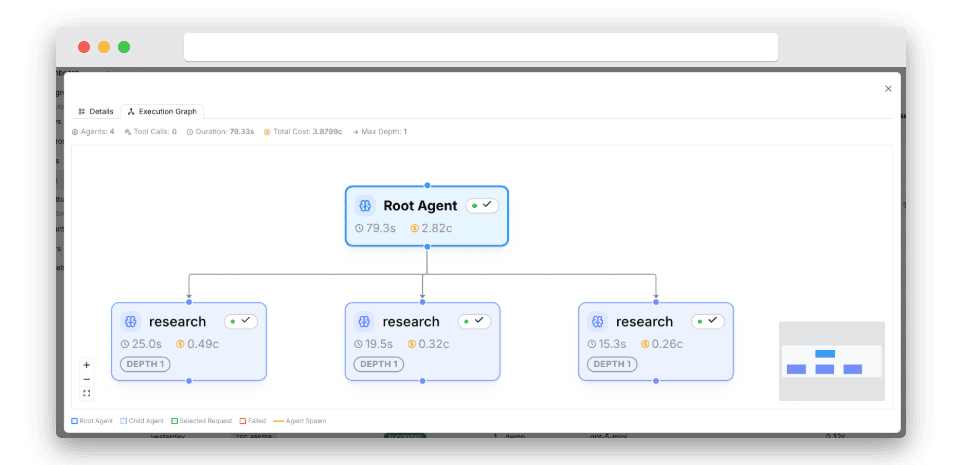
Task: Click the Root Agent brain icon
Action: (365, 206)
